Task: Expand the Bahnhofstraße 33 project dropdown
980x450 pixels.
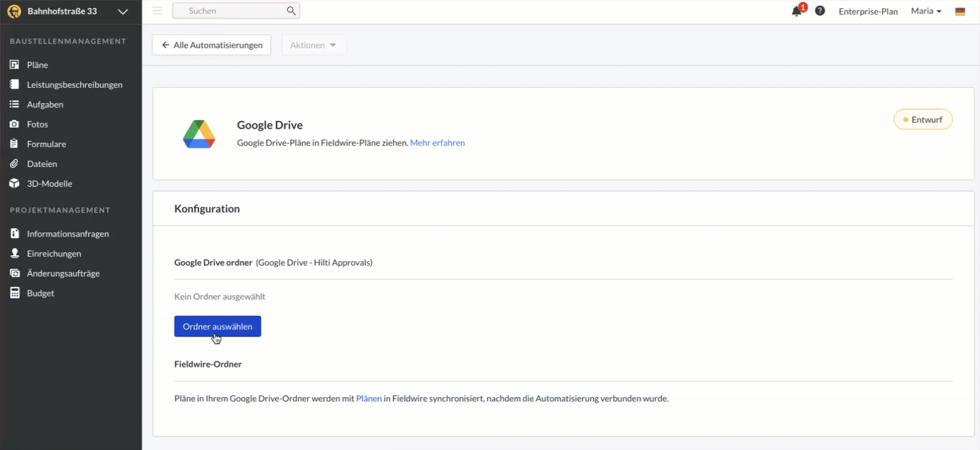Action: click(x=123, y=11)
